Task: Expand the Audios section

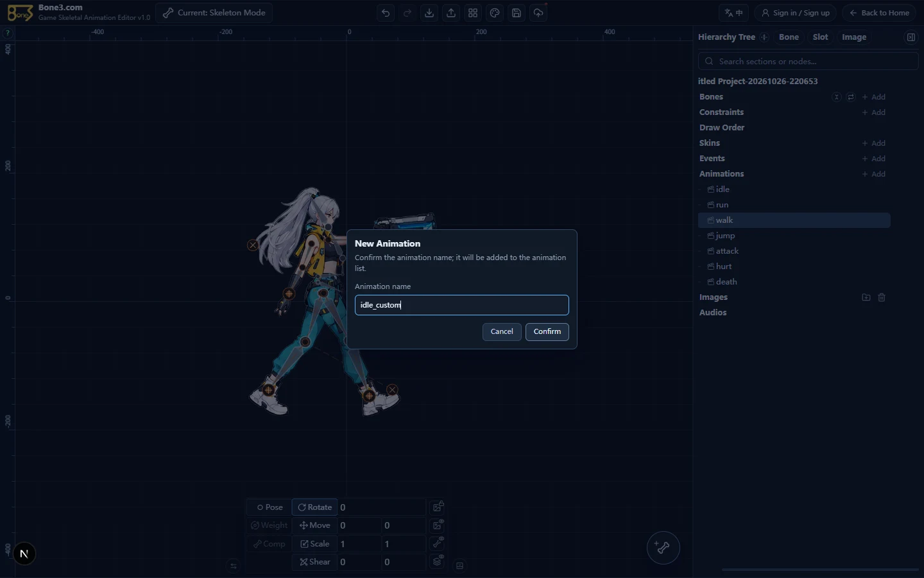Action: coord(713,313)
